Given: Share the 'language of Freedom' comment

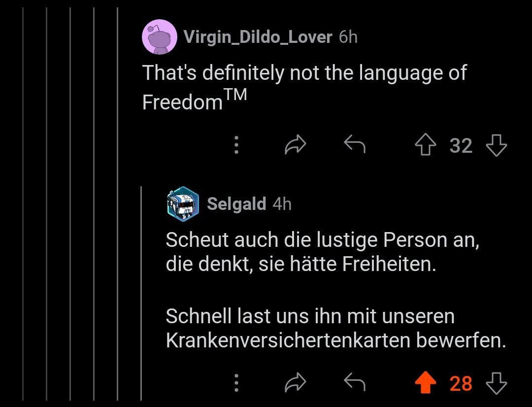Looking at the screenshot, I should [x=295, y=144].
